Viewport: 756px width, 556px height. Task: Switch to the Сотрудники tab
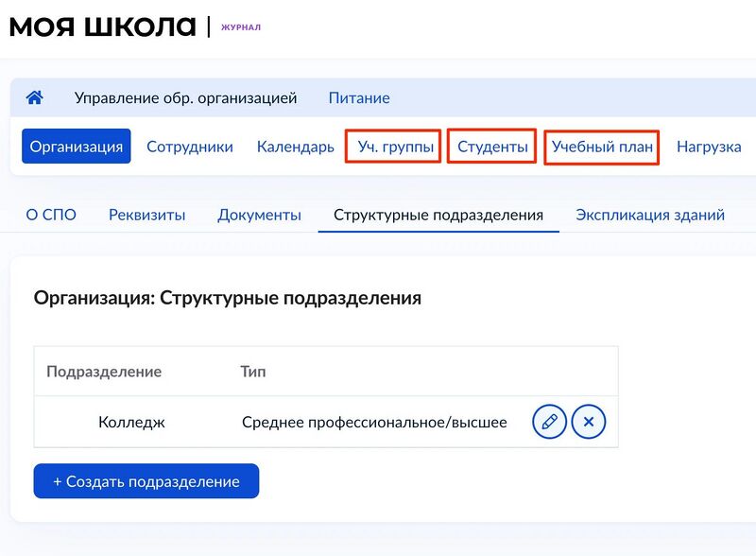[x=190, y=147]
